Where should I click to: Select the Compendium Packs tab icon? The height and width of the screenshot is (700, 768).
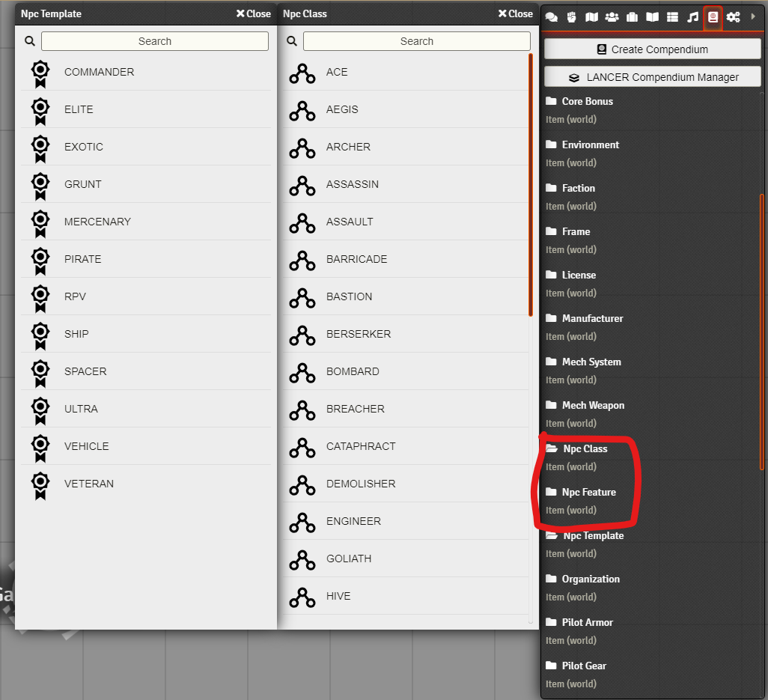tap(713, 17)
